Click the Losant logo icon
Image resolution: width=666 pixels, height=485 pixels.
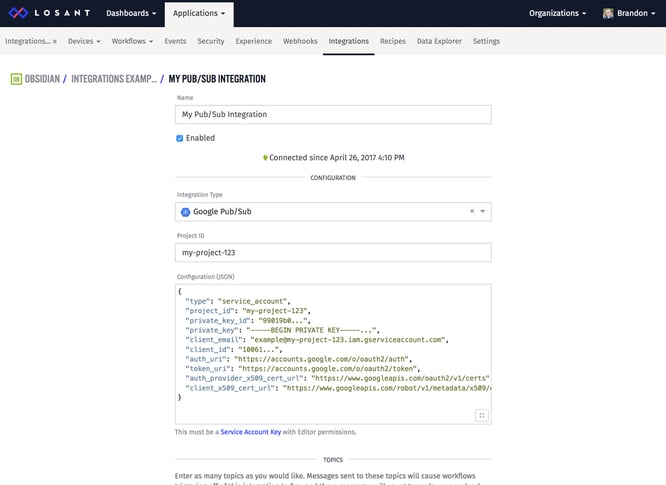click(18, 13)
